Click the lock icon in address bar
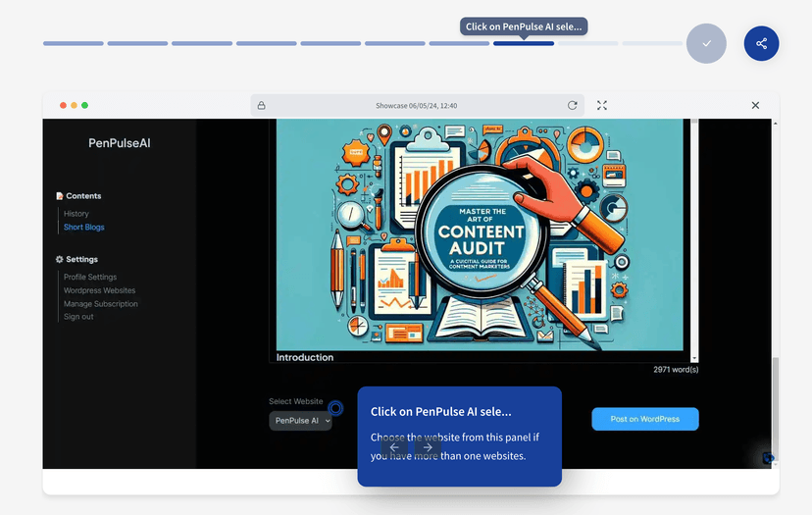 [261, 105]
